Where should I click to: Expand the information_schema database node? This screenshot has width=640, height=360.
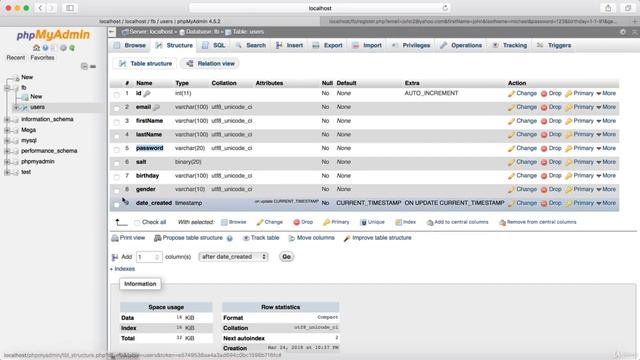click(x=7, y=120)
